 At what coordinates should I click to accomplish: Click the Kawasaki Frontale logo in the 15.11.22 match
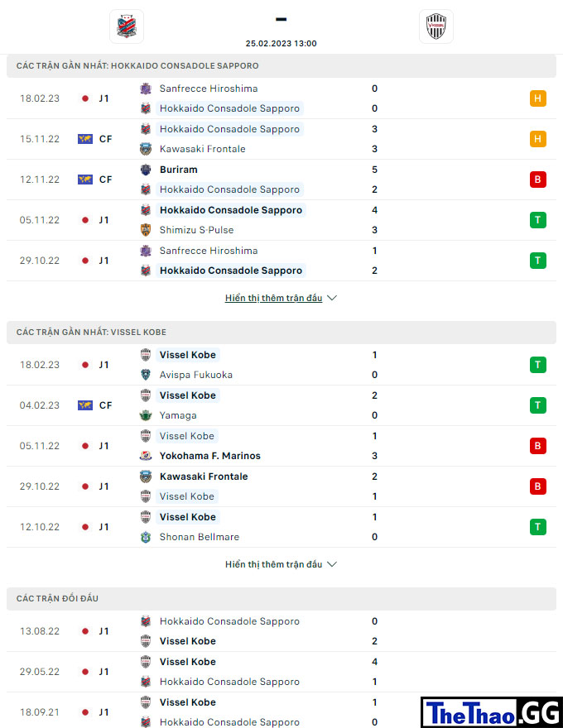coord(146,149)
